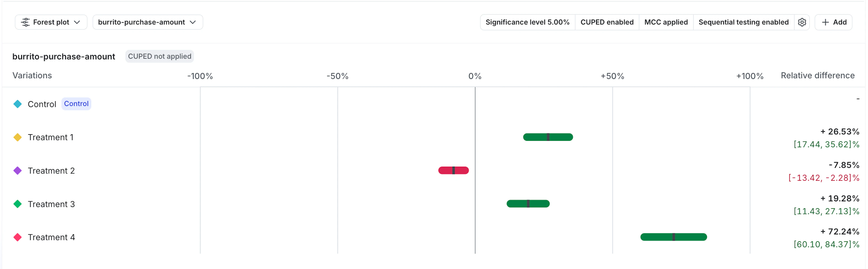868x269 pixels.
Task: Click Treatment 4's green confidence interval bar
Action: (673, 237)
